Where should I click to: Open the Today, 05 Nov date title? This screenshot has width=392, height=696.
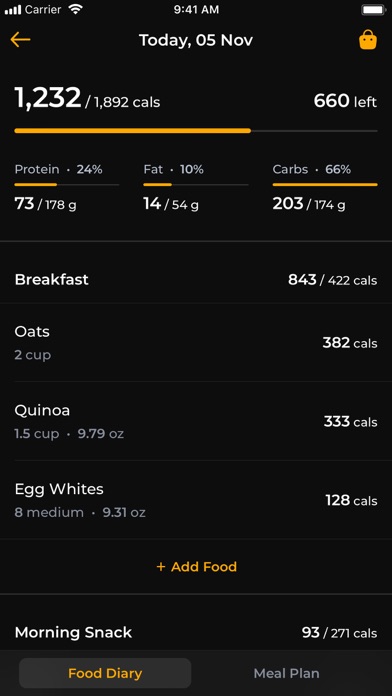click(x=196, y=40)
